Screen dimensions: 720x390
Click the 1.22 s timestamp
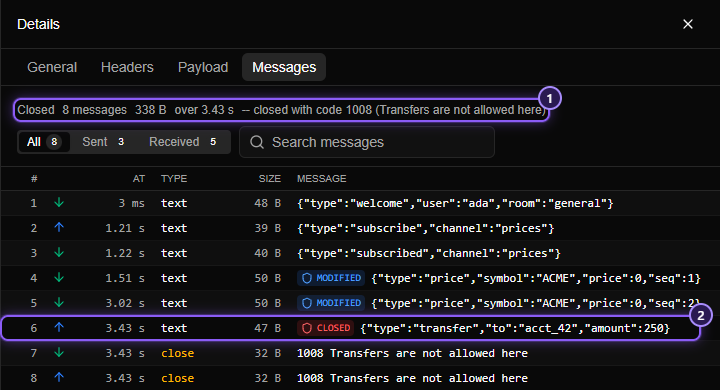[x=125, y=253]
